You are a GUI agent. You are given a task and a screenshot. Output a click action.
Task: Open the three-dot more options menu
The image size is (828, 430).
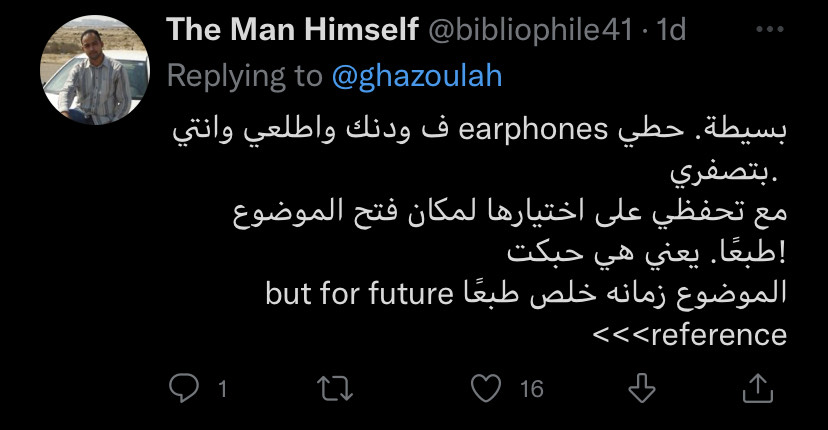click(770, 30)
